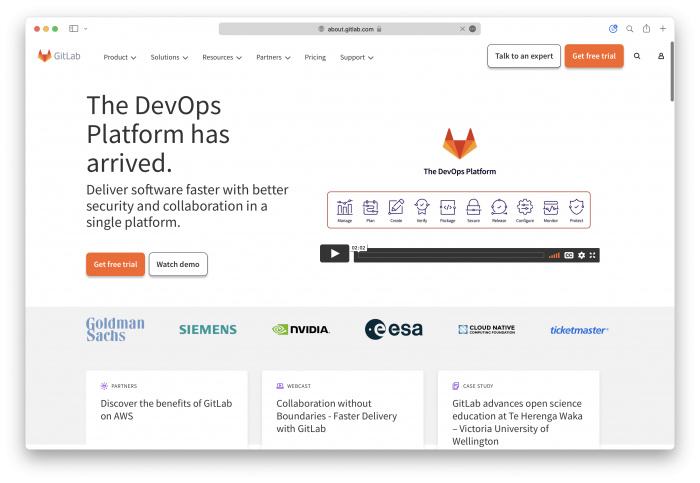This screenshot has height=483, width=700.
Task: Toggle closed captions on the video
Action: pos(569,255)
